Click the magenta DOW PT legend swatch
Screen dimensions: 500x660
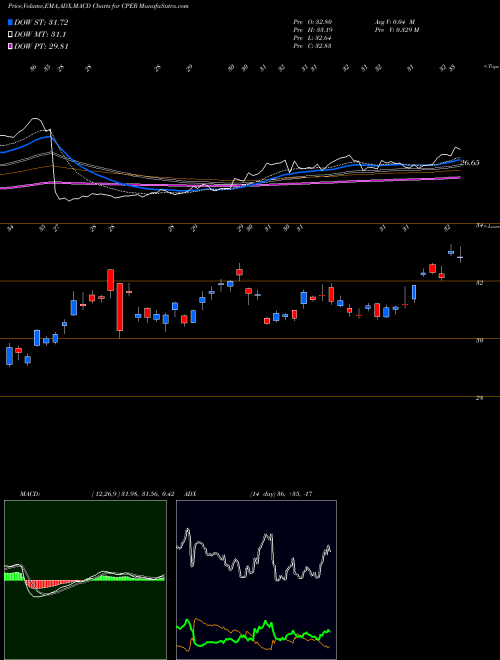(10, 46)
